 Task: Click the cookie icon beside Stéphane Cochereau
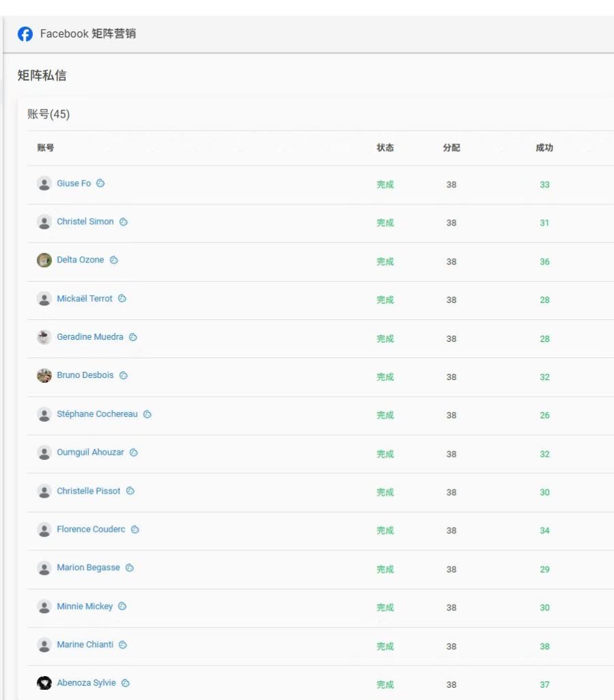coord(147,414)
